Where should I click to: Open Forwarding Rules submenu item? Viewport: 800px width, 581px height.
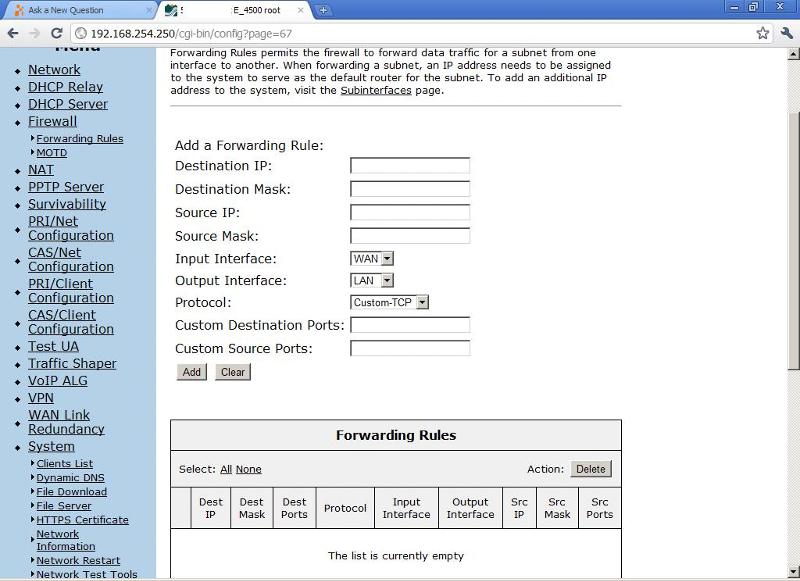(80, 139)
